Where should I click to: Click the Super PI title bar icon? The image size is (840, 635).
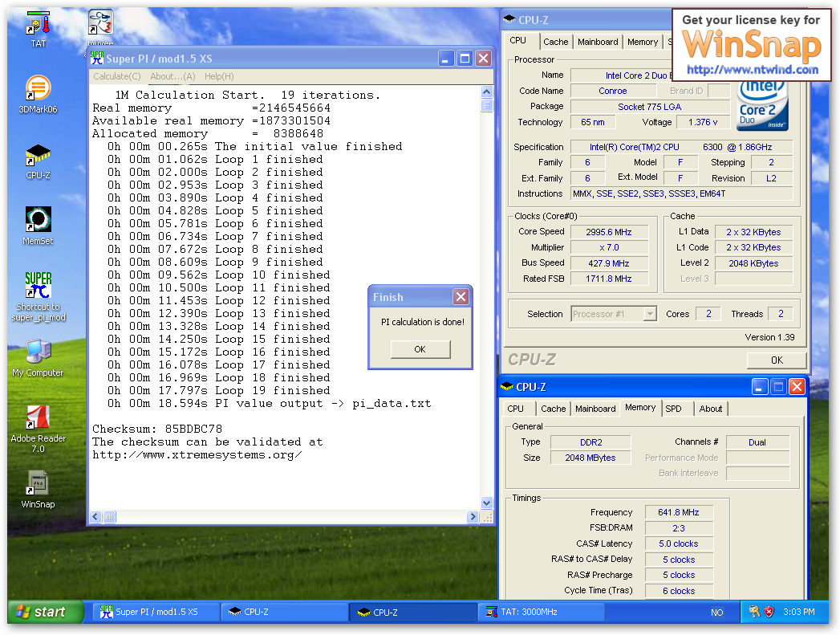97,59
